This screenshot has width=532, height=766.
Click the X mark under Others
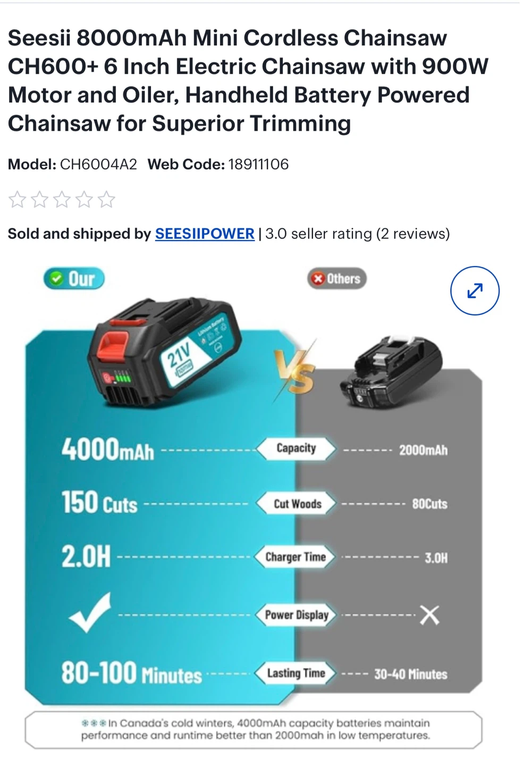click(x=429, y=615)
